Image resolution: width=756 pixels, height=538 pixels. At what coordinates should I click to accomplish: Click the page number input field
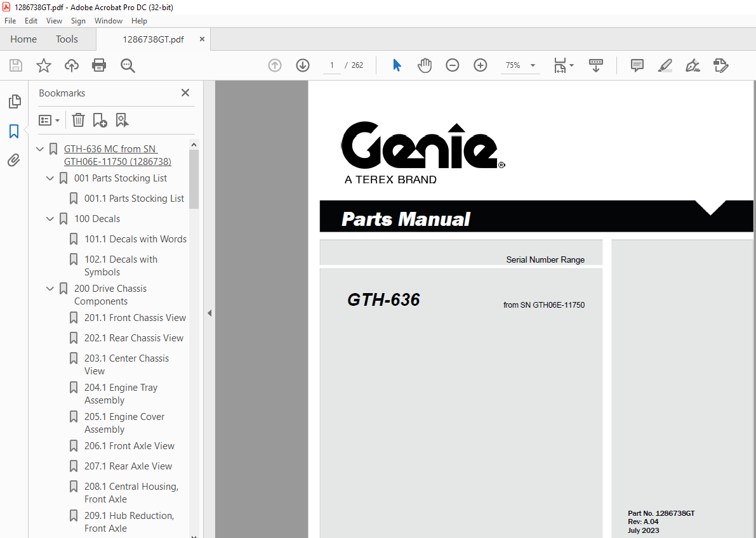pos(332,65)
